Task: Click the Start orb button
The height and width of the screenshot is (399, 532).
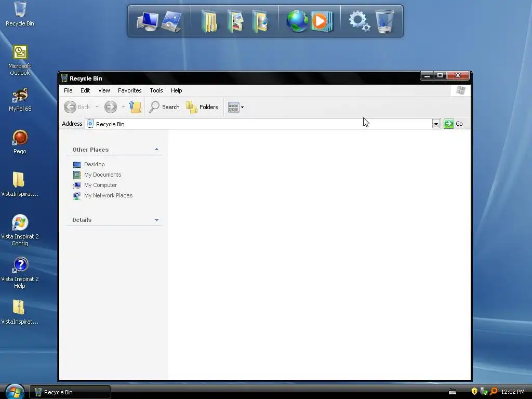Action: click(15, 392)
